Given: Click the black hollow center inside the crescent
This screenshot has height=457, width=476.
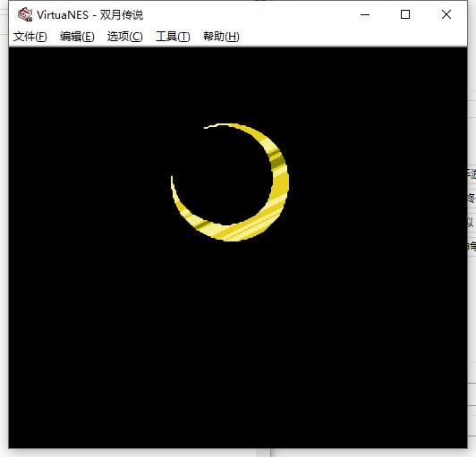Looking at the screenshot, I should click(x=223, y=176).
